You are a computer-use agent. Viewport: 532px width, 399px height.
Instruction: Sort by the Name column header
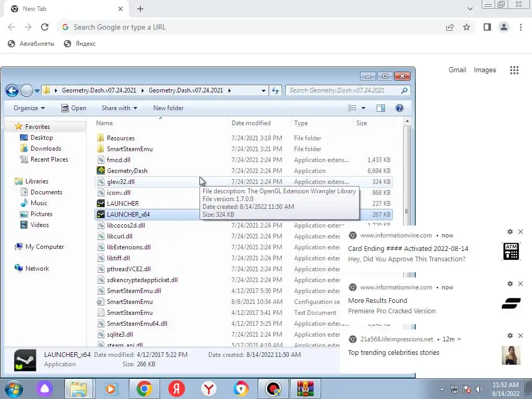tap(104, 123)
